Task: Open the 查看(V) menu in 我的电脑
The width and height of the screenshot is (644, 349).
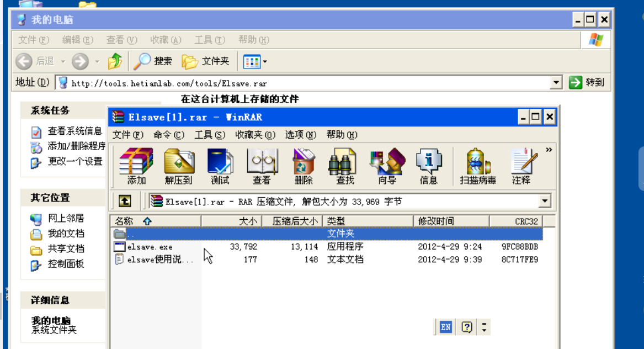Action: 121,40
